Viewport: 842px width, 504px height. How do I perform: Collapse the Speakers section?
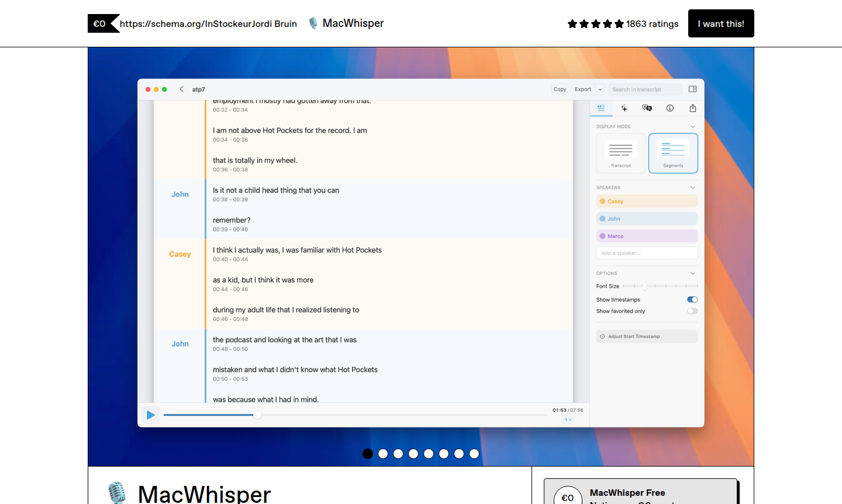pos(693,188)
